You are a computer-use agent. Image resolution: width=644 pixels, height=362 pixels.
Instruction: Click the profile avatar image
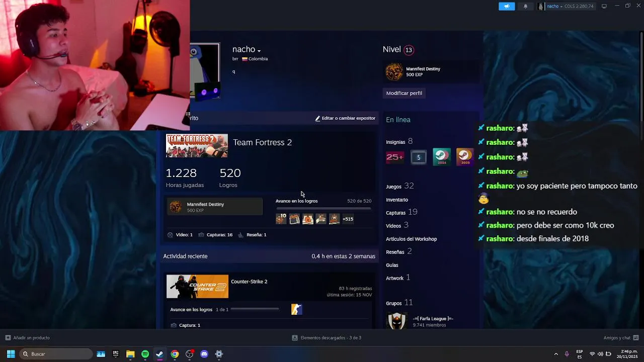pos(205,70)
